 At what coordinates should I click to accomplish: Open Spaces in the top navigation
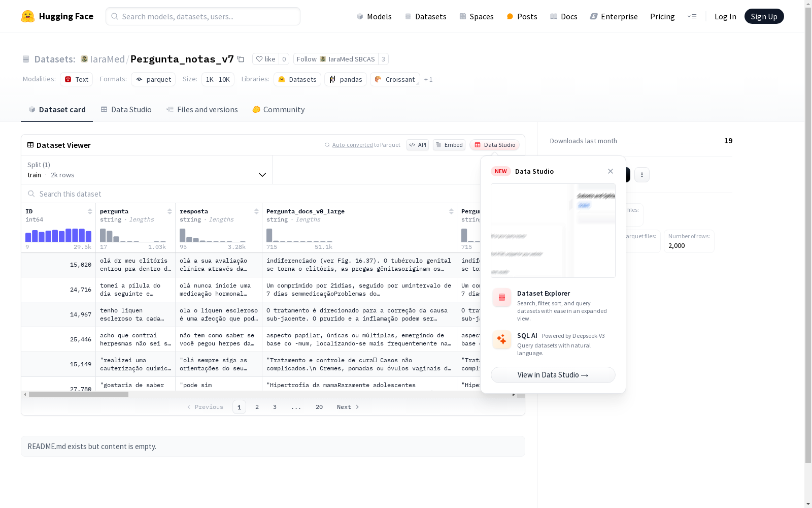[477, 17]
